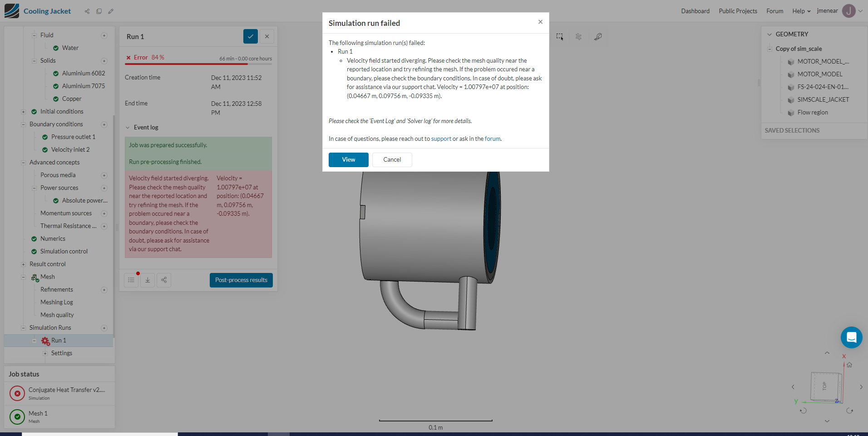The height and width of the screenshot is (436, 868).
Task: Go to the Dashboard
Action: tap(695, 11)
